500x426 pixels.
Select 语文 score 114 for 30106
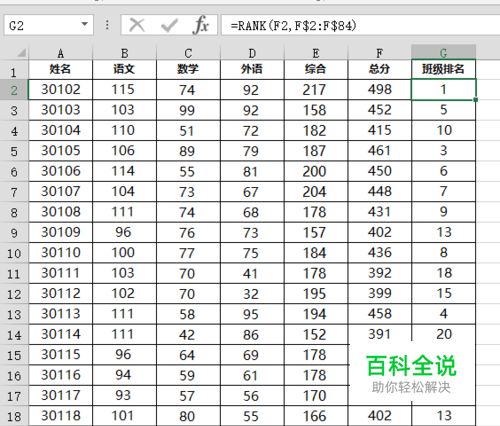[x=124, y=171]
